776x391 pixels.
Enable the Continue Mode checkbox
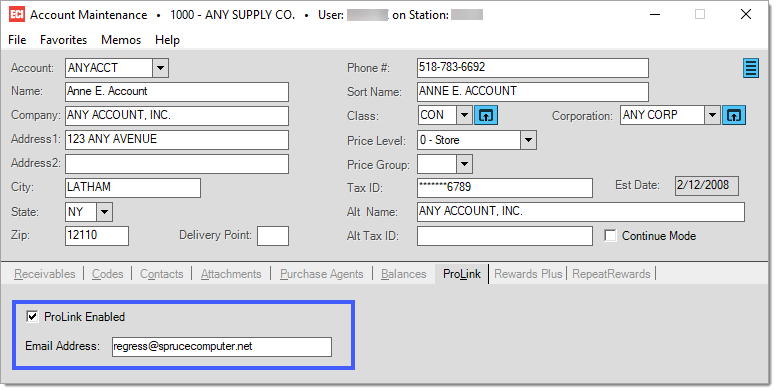click(x=610, y=236)
